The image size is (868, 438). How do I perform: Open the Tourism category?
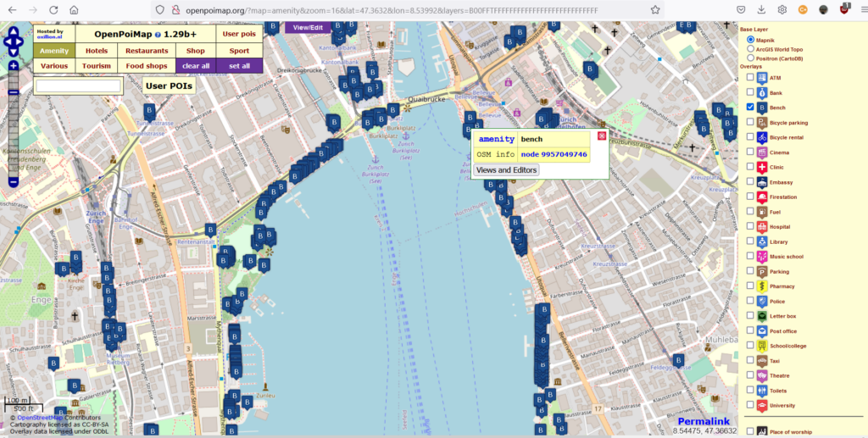97,66
